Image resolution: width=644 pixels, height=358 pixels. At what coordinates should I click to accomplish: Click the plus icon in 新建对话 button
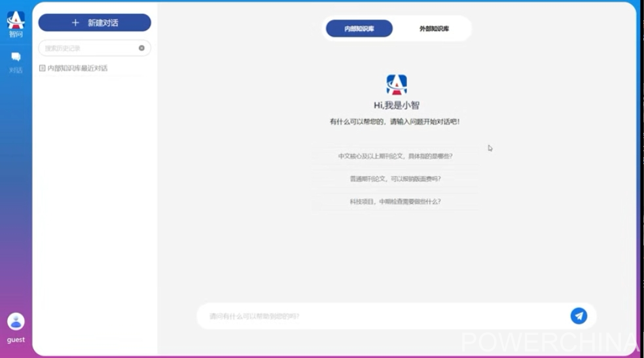pyautogui.click(x=75, y=23)
